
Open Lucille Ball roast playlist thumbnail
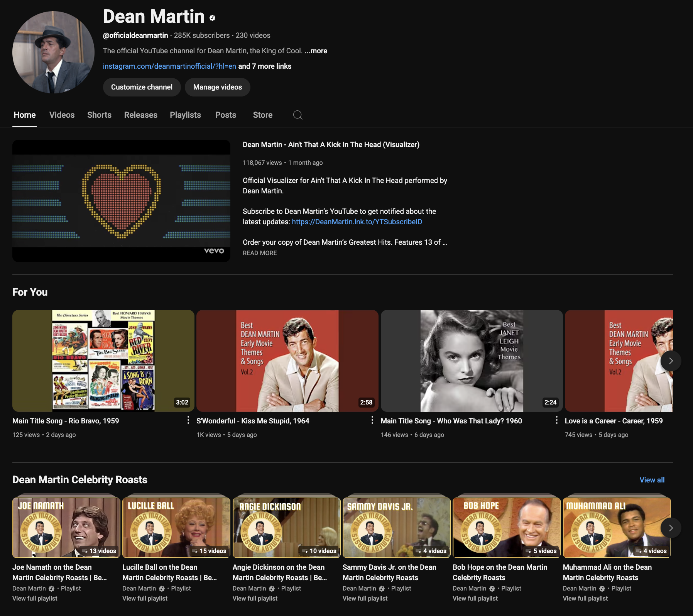(x=176, y=527)
